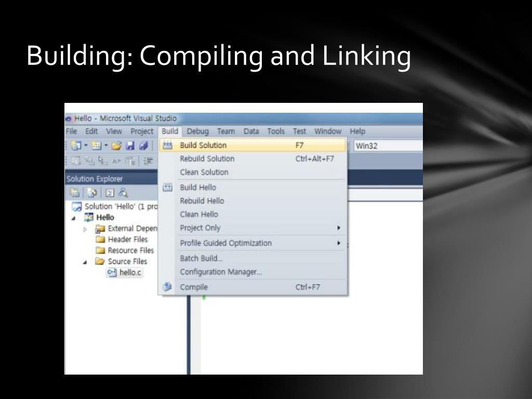
Task: Click the hello.c file icon
Action: click(112, 272)
